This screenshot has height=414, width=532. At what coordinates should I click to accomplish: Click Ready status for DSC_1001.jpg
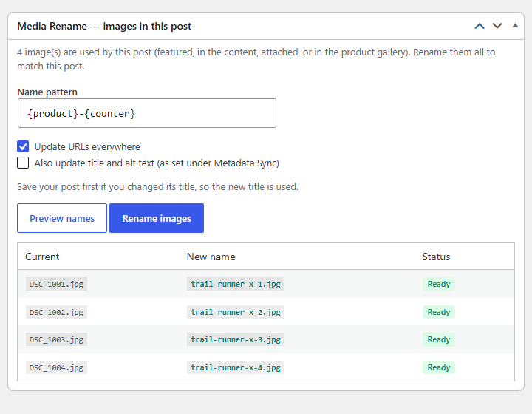pos(439,284)
